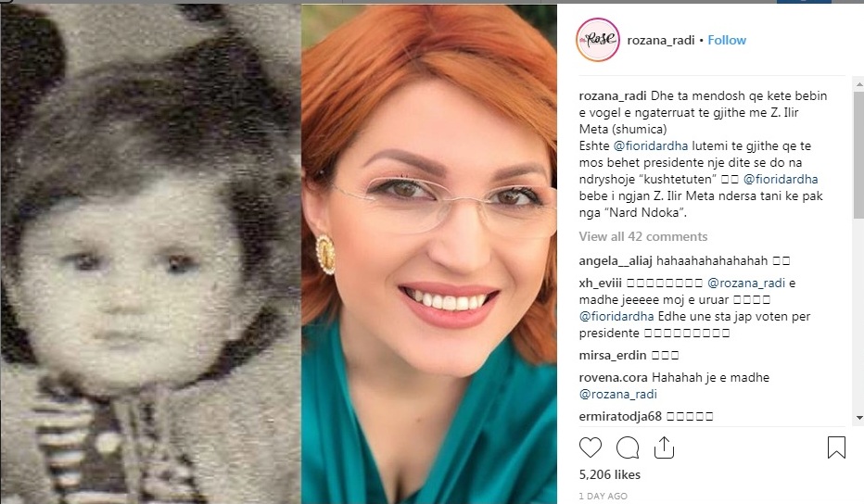This screenshot has width=864, height=504.
Task: Open the ermiratodja68 commenter profile
Action: pos(620,416)
